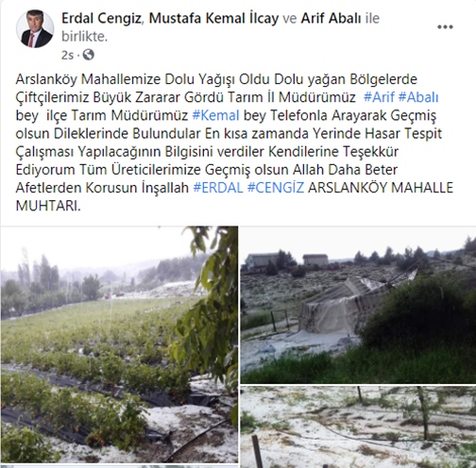Open Erdal Cengiz's profile link
The height and width of the screenshot is (468, 476).
(101, 18)
